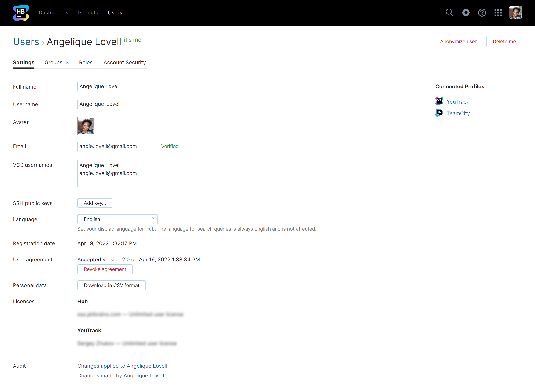The image size is (535, 392).
Task: Click the Anonymize user button
Action: [x=458, y=41]
